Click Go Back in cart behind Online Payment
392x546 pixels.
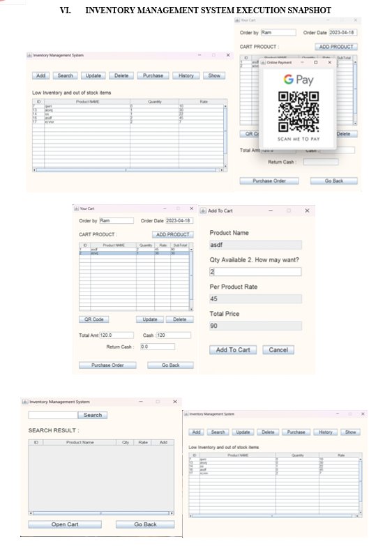(x=334, y=181)
